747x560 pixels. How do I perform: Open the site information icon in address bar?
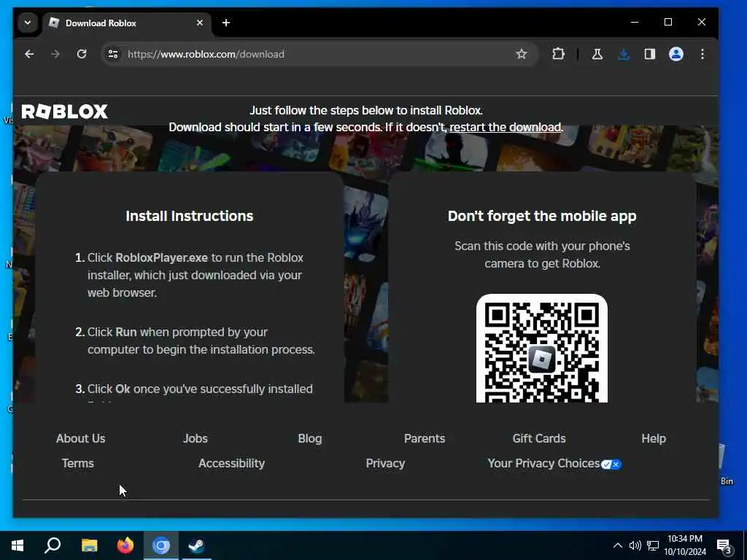113,54
